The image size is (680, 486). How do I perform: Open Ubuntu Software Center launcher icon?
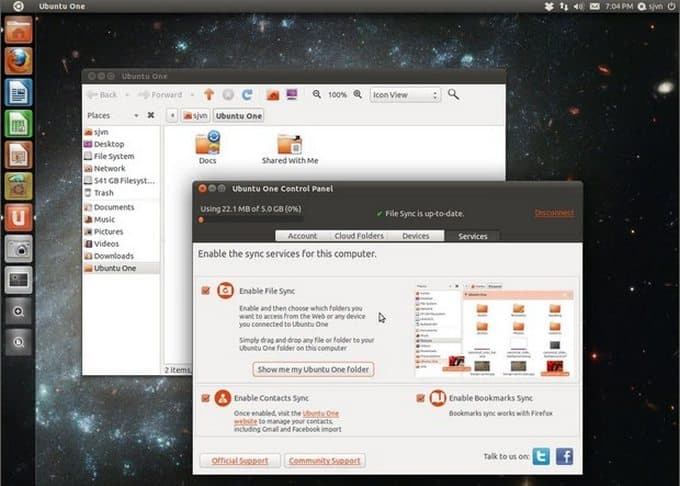(18, 186)
